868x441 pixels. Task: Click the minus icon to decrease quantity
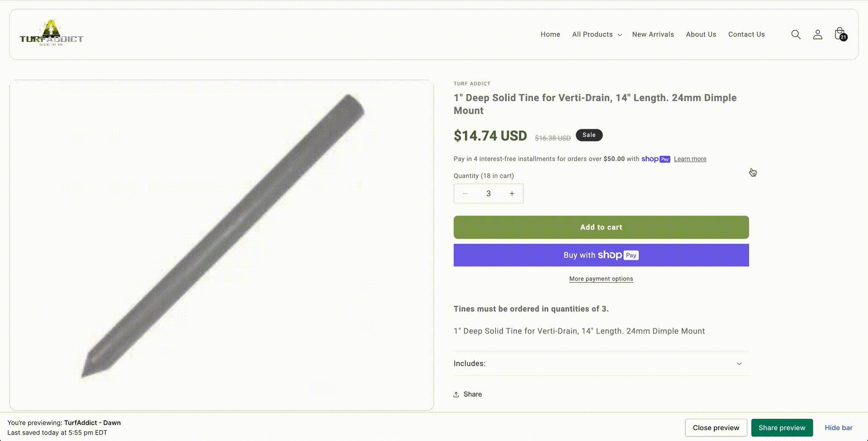[465, 193]
